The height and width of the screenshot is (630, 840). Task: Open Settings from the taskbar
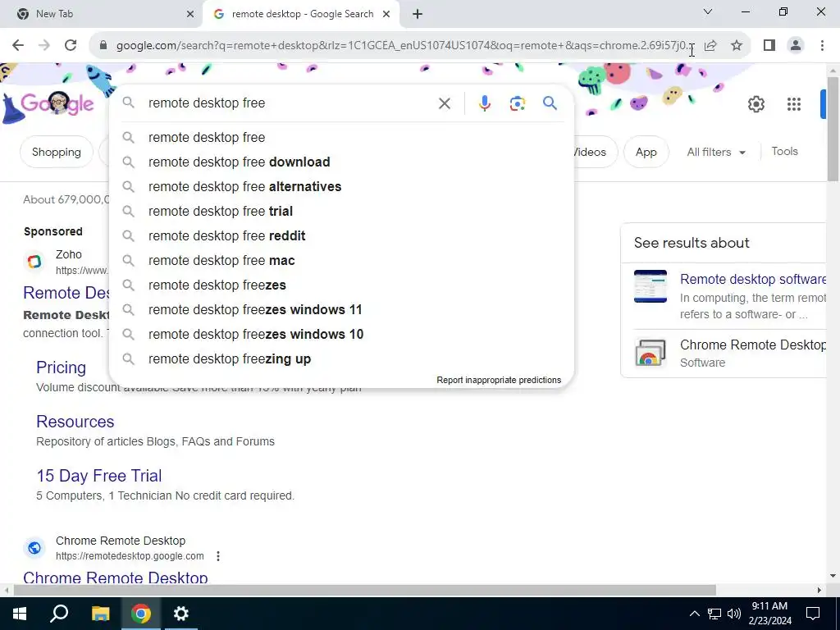(x=181, y=614)
